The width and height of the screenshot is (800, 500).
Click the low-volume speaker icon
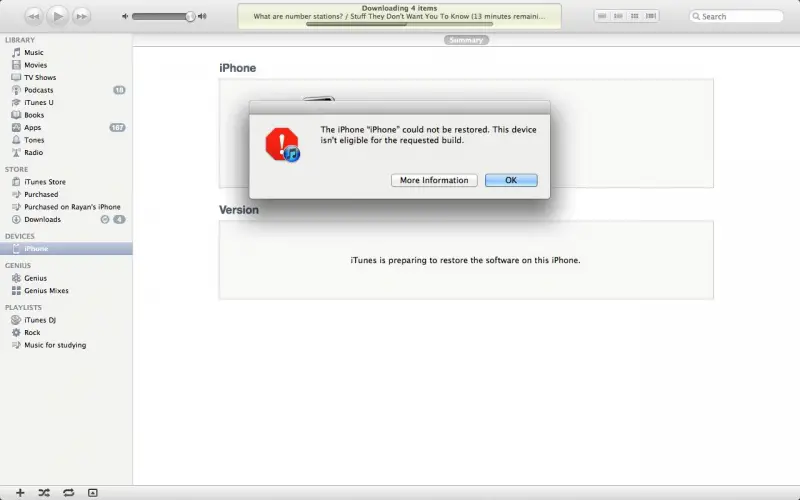click(124, 16)
